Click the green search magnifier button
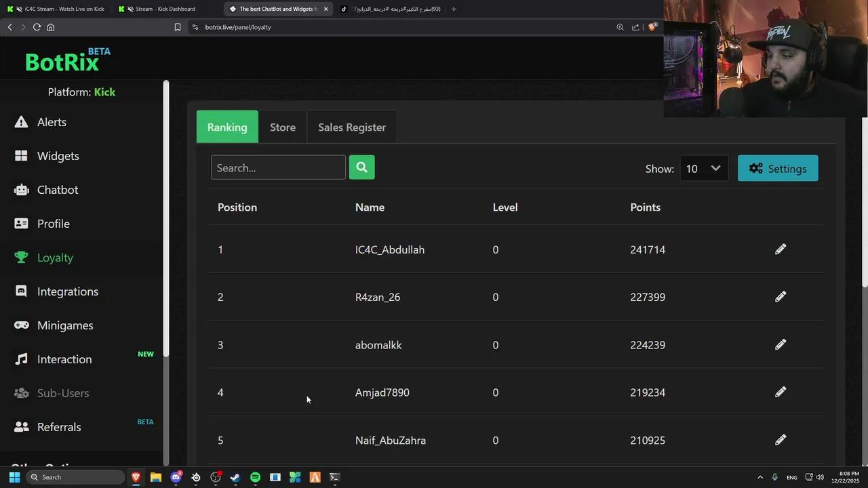The width and height of the screenshot is (868, 488). click(x=361, y=167)
